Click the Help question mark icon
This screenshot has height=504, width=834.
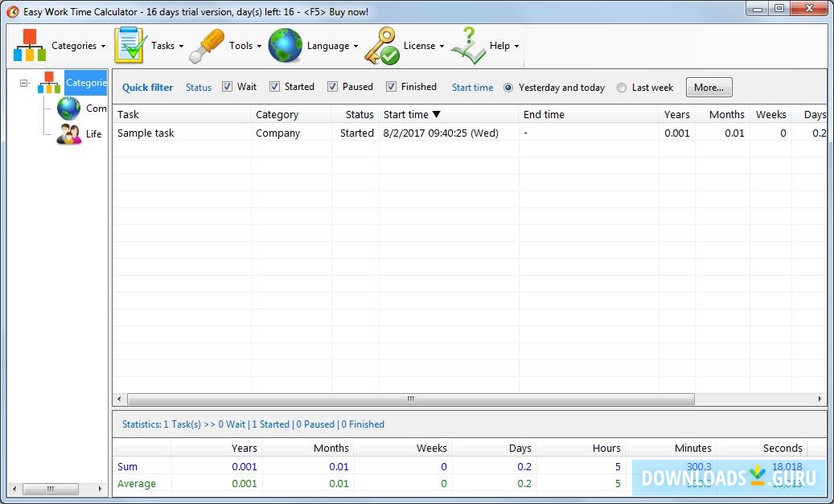(x=468, y=46)
